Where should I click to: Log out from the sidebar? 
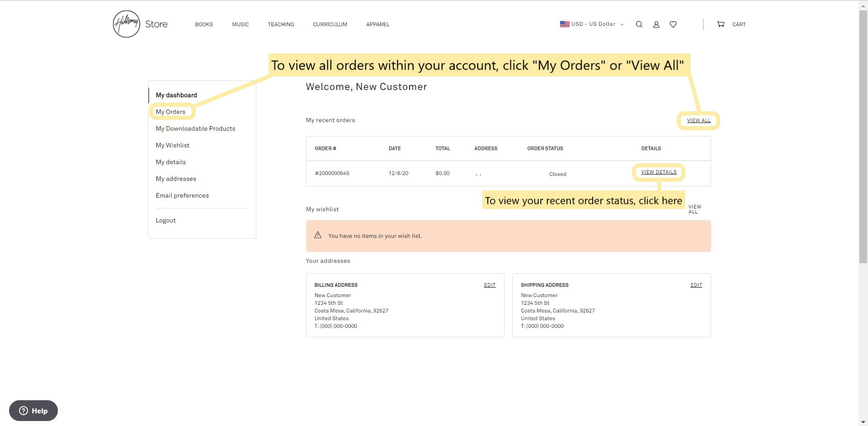tap(165, 220)
